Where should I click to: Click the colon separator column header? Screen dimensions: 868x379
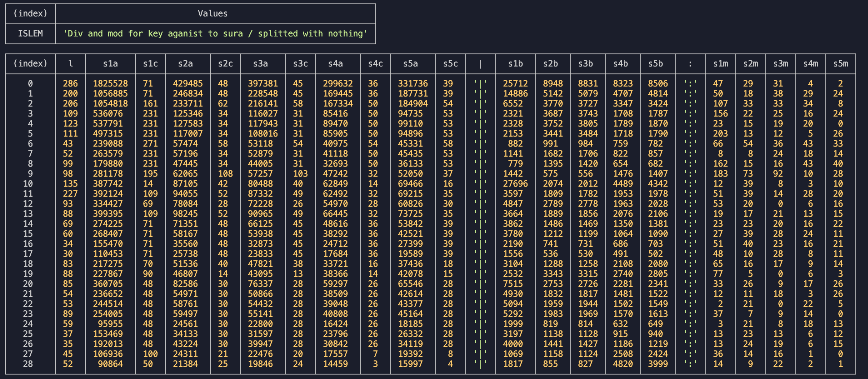[689, 64]
